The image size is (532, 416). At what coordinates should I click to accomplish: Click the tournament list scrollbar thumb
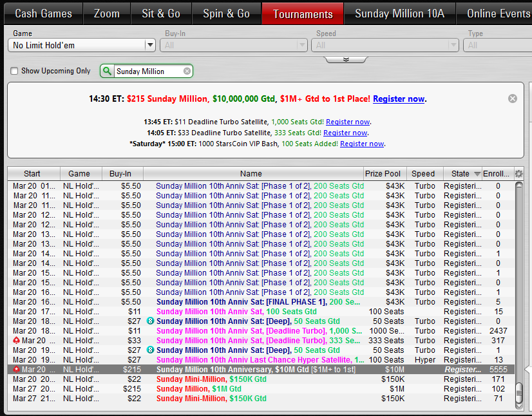coord(518,393)
